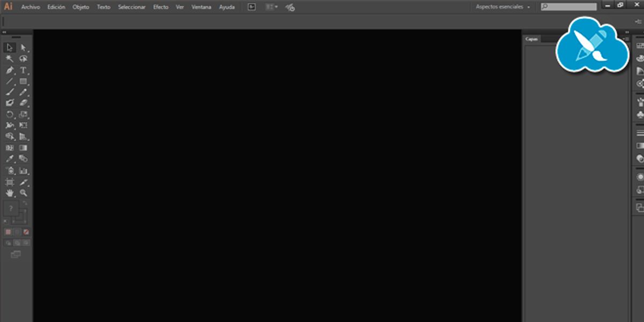Change screen mode at toolbar bottom
644x322 pixels.
tap(16, 254)
